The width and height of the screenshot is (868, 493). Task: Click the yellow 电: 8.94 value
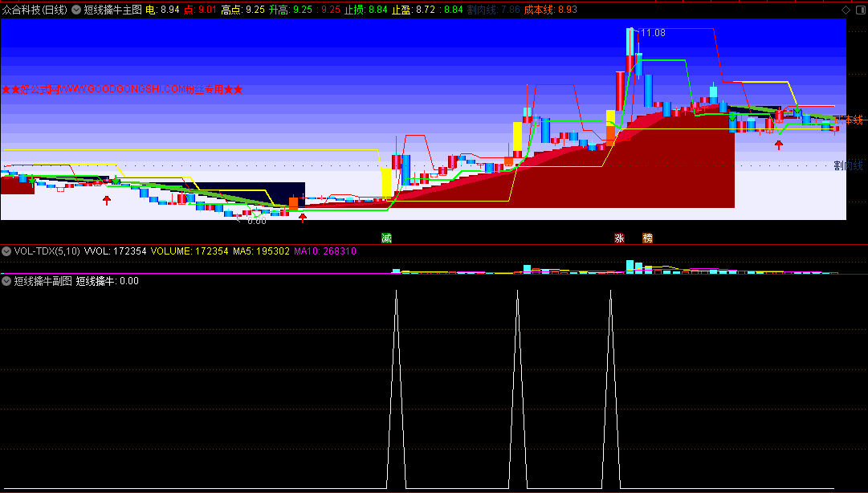tap(163, 10)
